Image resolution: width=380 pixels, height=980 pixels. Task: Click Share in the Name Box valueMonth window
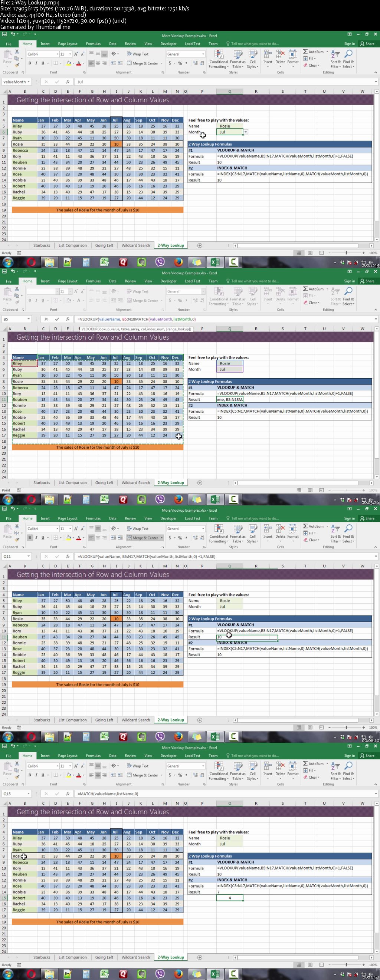click(x=367, y=44)
